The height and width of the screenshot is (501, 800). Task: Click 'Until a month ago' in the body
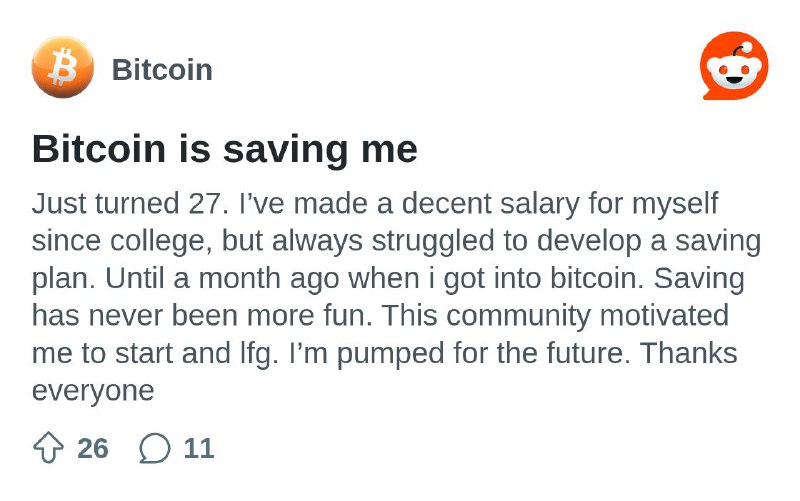222,280
